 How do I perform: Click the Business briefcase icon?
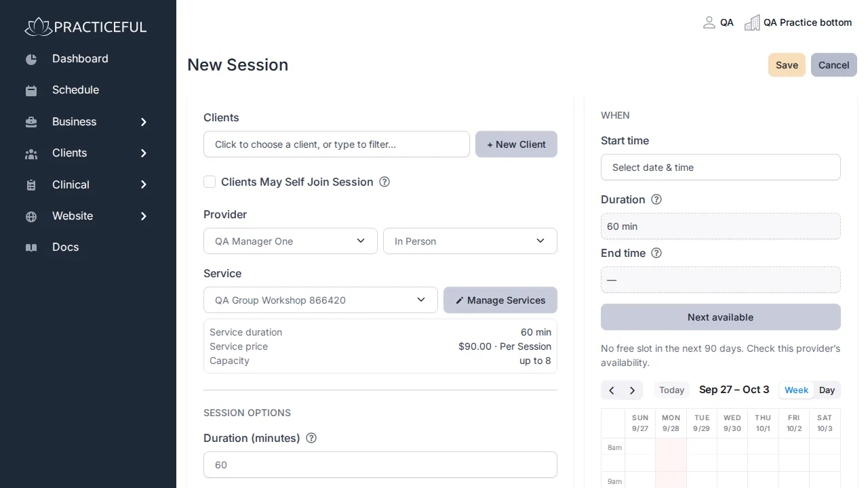31,122
